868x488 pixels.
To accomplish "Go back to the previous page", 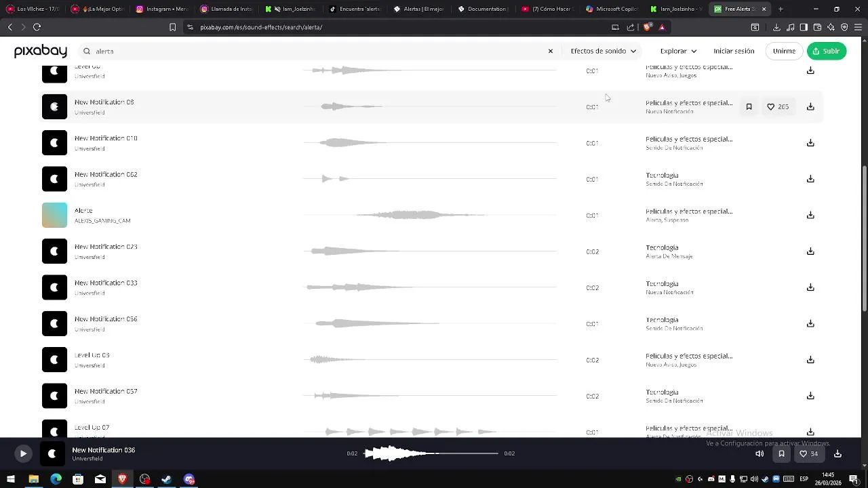I will 9,27.
